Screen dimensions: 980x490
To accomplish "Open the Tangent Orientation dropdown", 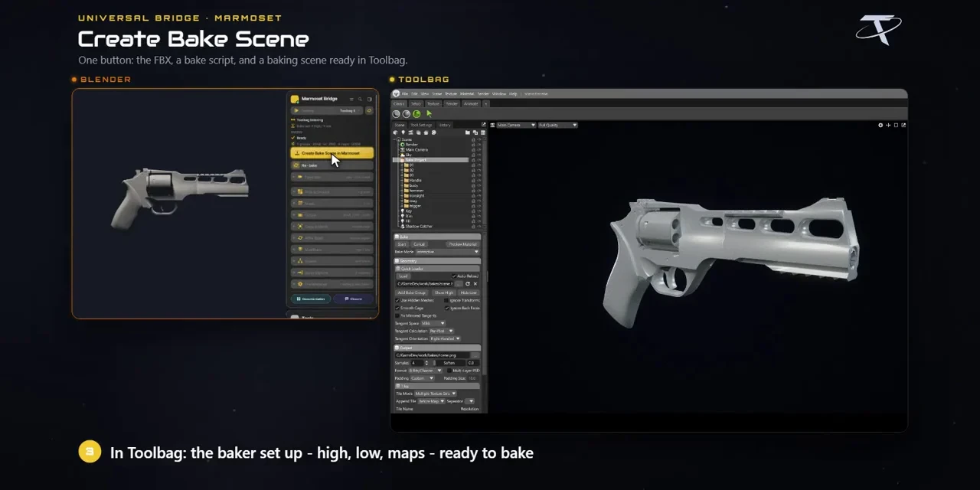I will [445, 338].
